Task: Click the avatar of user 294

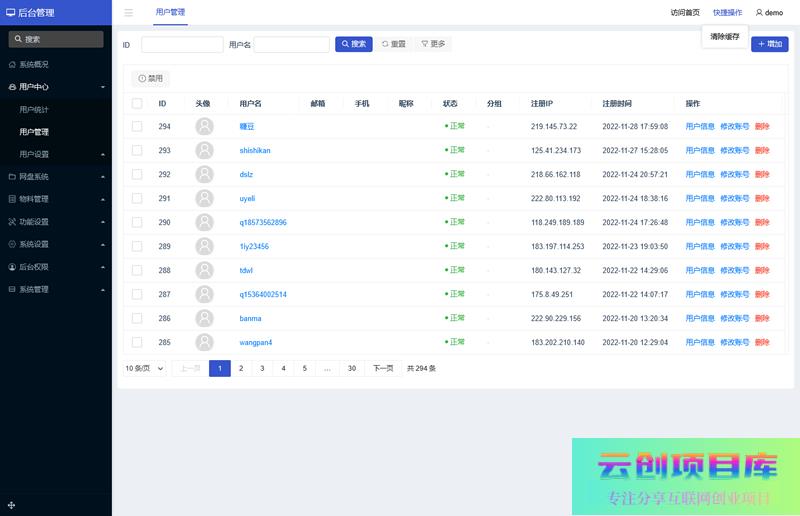Action: pyautogui.click(x=205, y=126)
